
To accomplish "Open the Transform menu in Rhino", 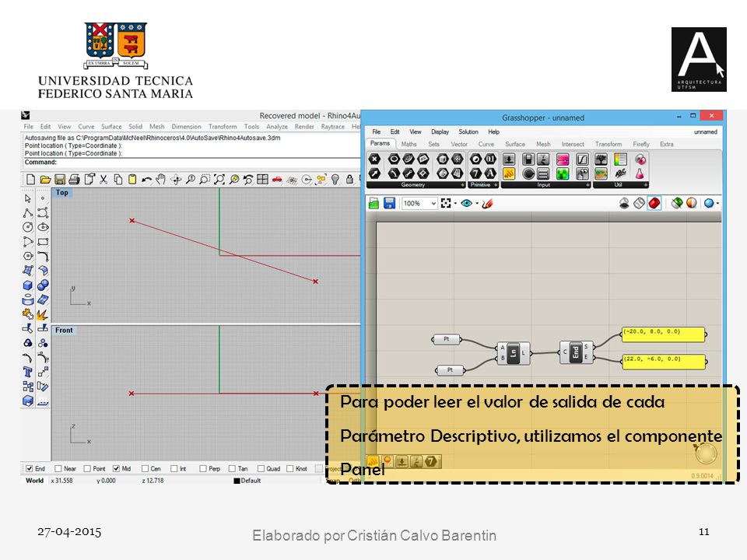I will pyautogui.click(x=223, y=127).
